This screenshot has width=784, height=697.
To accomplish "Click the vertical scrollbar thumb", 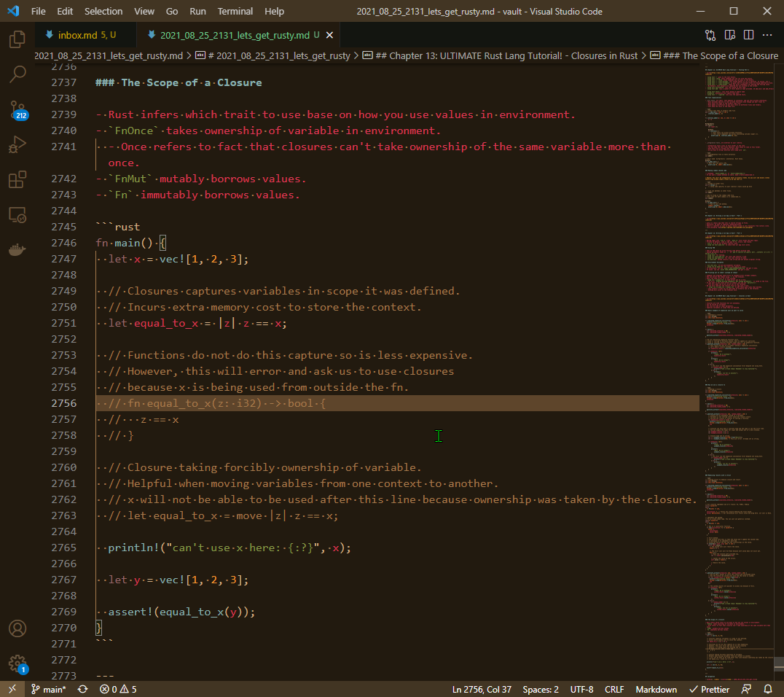I will [779, 663].
